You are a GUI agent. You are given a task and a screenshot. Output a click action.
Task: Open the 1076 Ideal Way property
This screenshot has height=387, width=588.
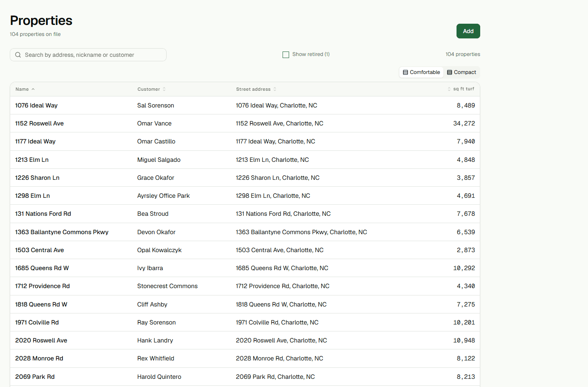click(x=245, y=105)
